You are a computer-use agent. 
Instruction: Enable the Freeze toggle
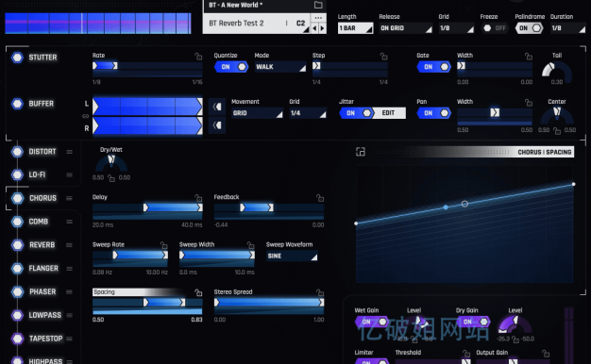pos(494,28)
